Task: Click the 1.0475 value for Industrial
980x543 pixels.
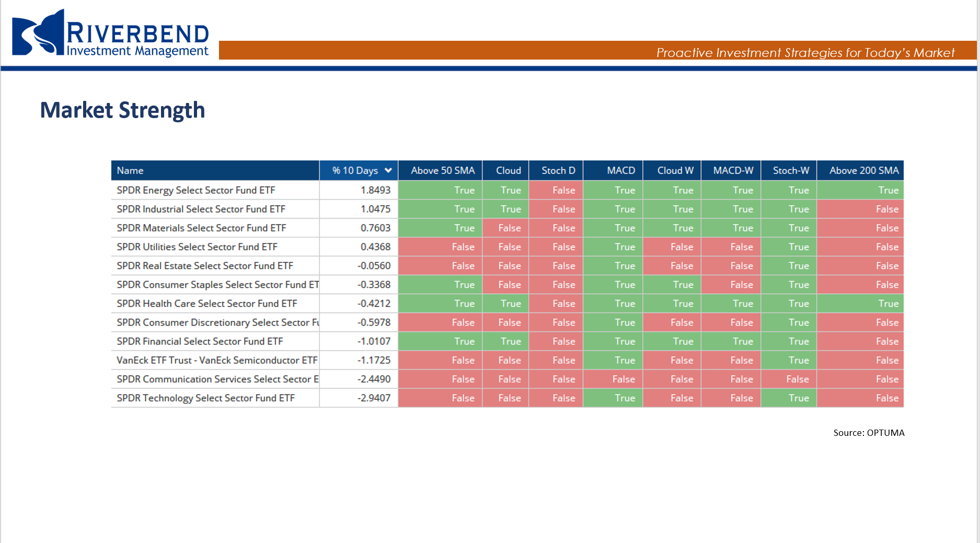Action: (x=375, y=209)
